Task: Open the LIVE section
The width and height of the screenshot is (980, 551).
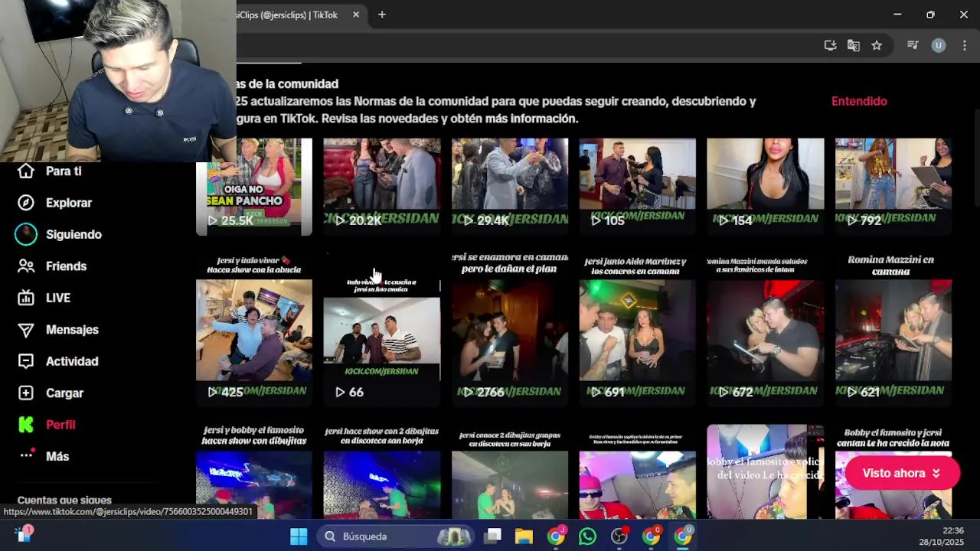Action: click(x=44, y=298)
